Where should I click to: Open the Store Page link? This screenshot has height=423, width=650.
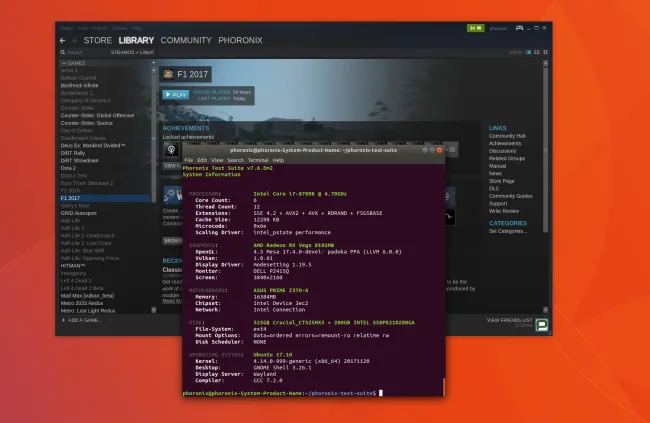tap(502, 181)
